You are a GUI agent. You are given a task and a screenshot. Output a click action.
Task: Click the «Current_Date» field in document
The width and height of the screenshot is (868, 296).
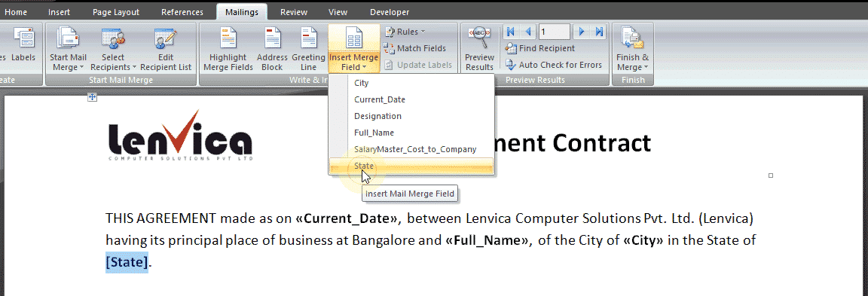347,218
